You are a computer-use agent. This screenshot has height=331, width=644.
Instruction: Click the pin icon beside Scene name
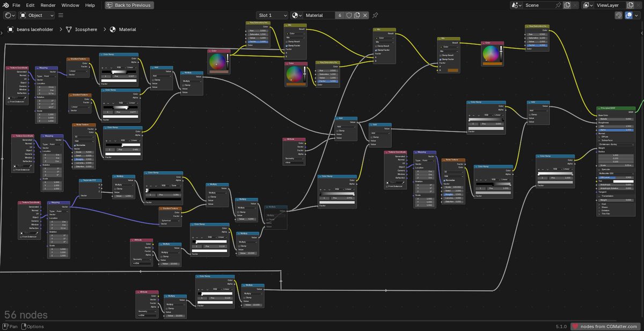coord(559,5)
